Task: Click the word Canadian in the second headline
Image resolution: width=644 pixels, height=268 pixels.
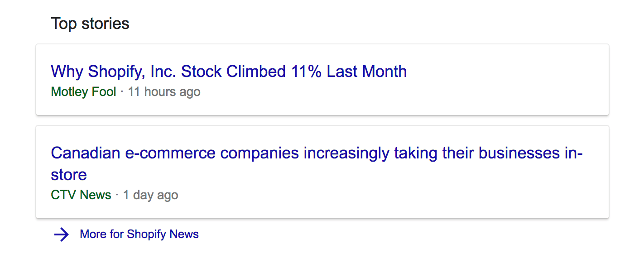Action: click(85, 153)
